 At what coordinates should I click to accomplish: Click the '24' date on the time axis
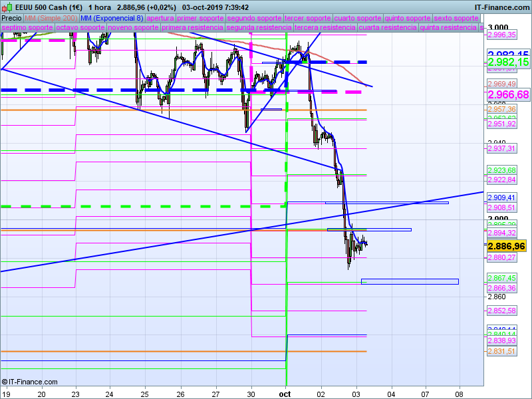click(x=109, y=393)
